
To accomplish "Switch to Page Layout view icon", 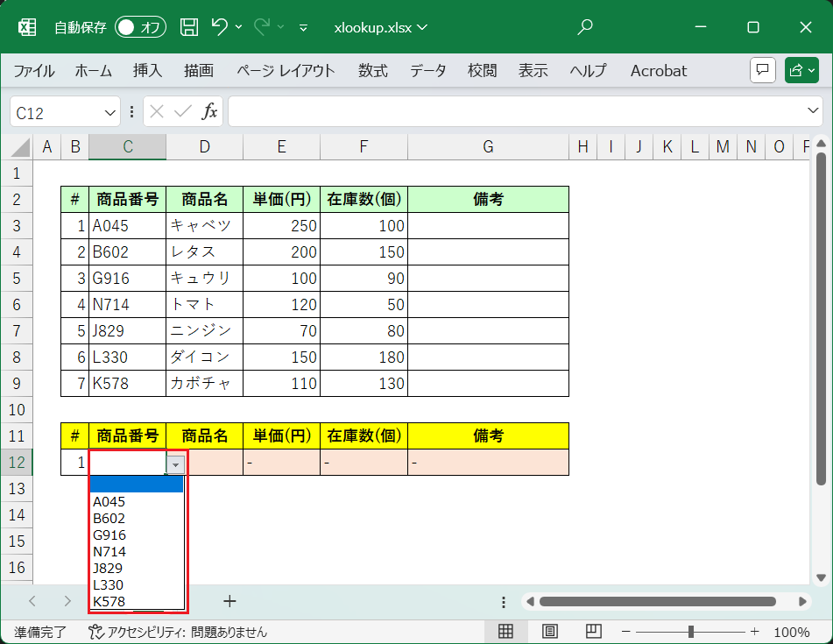I will (550, 631).
